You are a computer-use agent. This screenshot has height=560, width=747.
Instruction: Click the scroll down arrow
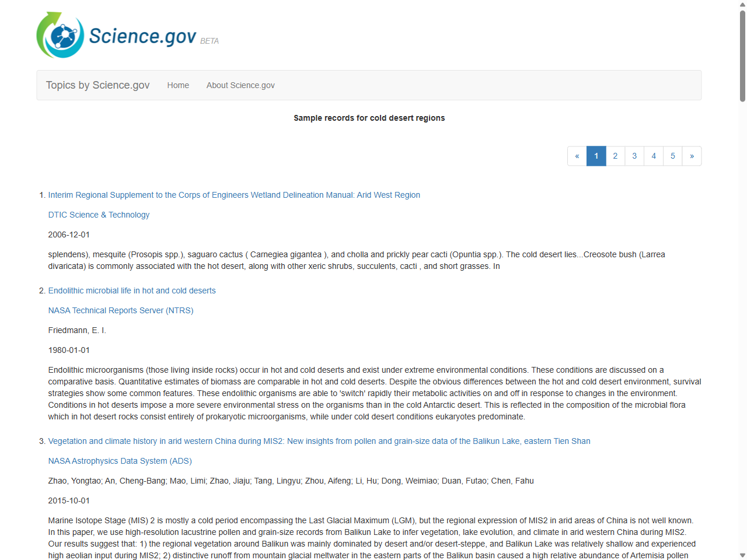pyautogui.click(x=742, y=555)
